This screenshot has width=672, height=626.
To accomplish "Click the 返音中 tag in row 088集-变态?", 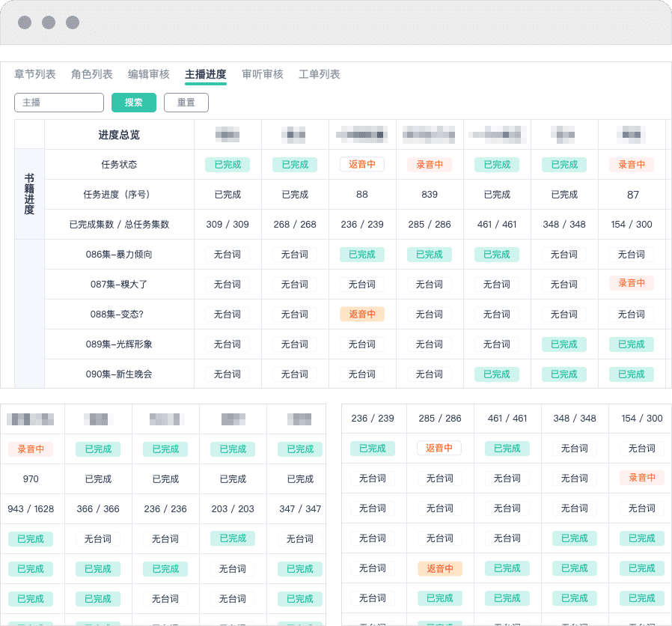I will click(362, 314).
